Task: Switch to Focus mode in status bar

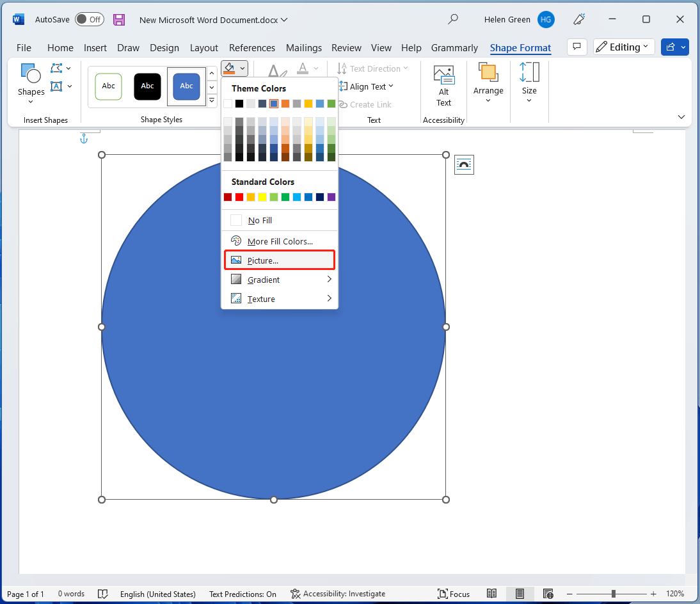Action: [x=454, y=594]
